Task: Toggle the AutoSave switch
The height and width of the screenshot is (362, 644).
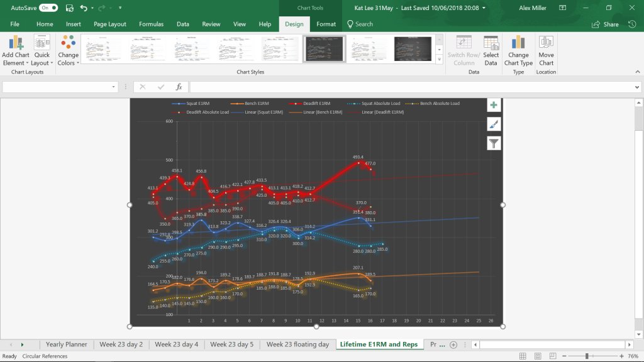Action: (48, 8)
